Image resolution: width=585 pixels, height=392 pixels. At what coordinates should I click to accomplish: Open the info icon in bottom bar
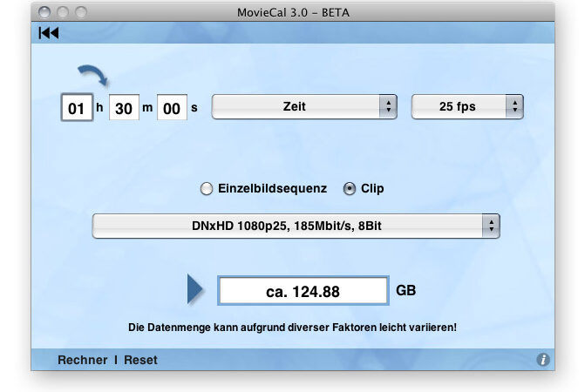[543, 360]
